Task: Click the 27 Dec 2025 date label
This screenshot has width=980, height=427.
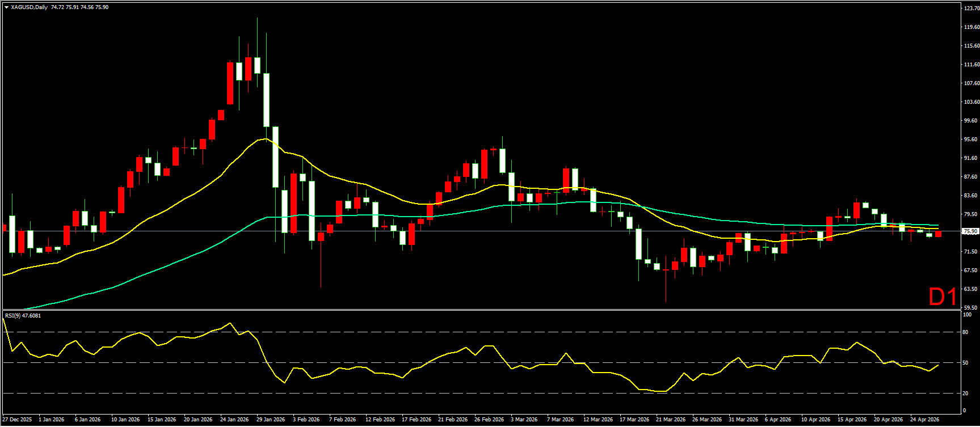Action: coord(17,420)
